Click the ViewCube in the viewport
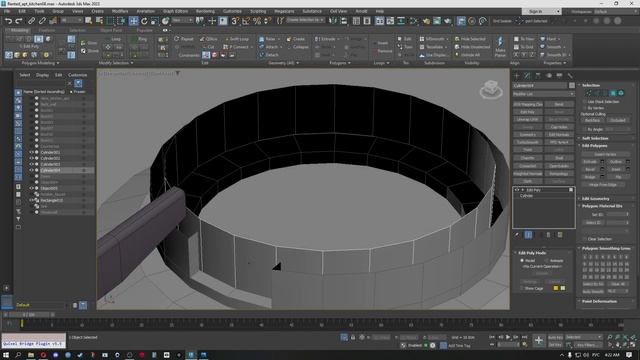The height and width of the screenshot is (360, 640). tap(491, 90)
